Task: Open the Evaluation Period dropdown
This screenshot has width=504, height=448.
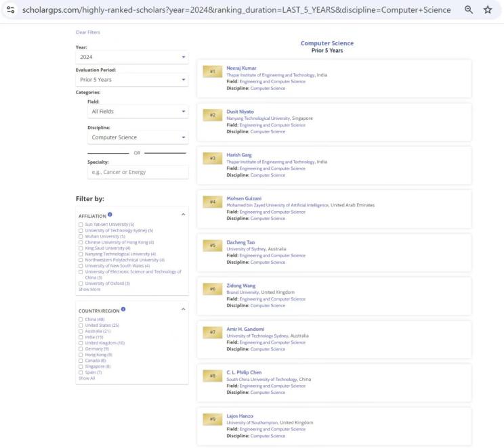Action: 132,80
